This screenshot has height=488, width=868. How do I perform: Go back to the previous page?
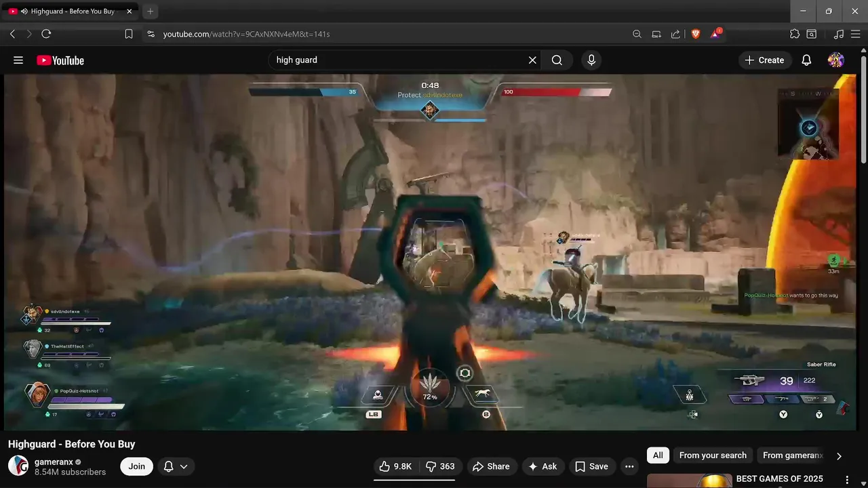12,34
